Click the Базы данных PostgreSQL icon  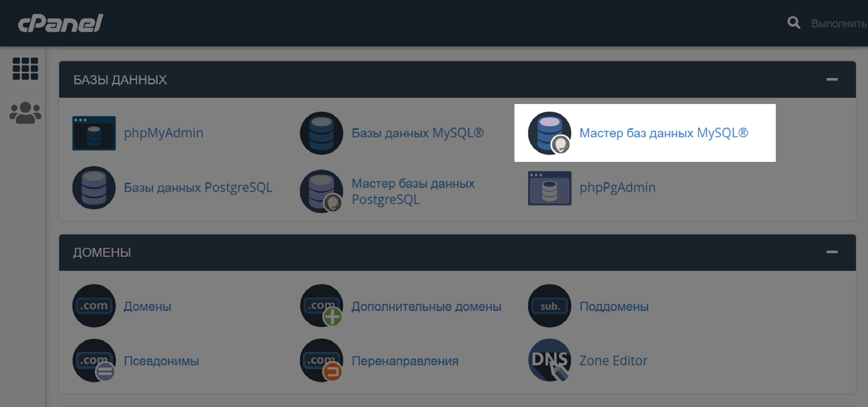94,188
